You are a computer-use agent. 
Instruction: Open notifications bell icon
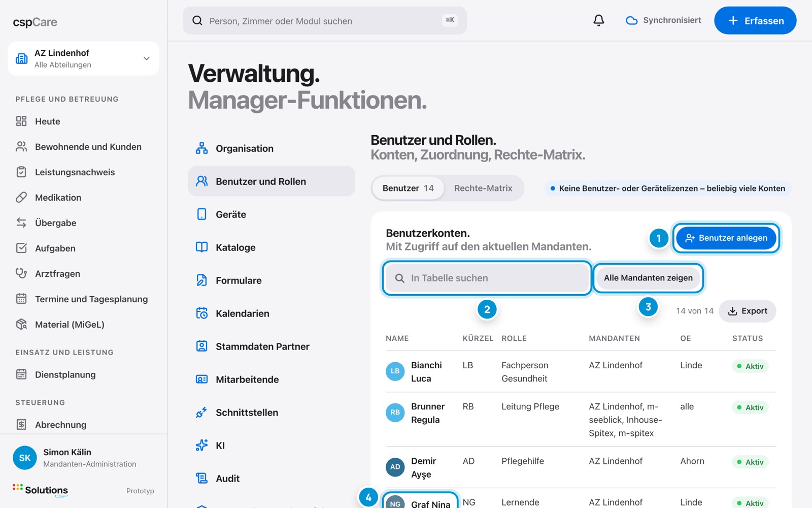(599, 20)
